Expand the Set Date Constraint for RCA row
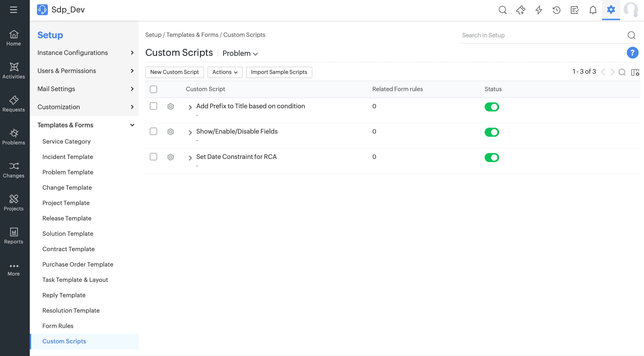The height and width of the screenshot is (356, 644). pos(190,158)
